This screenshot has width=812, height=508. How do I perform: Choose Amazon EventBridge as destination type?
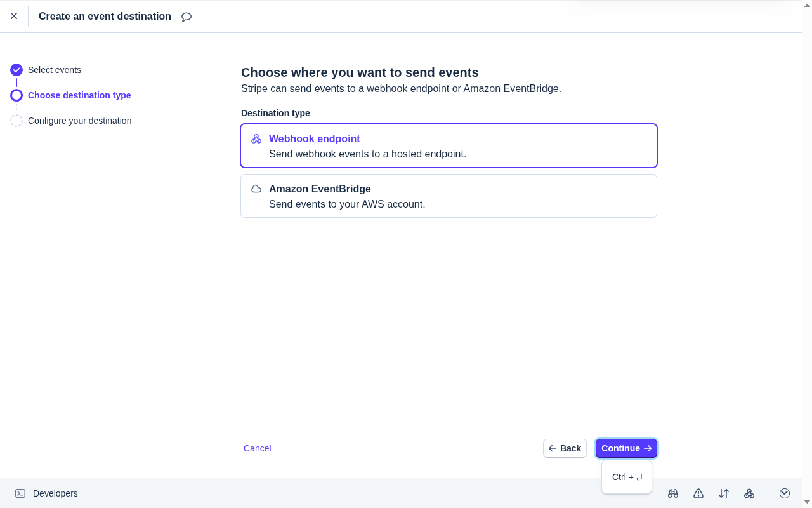click(449, 196)
